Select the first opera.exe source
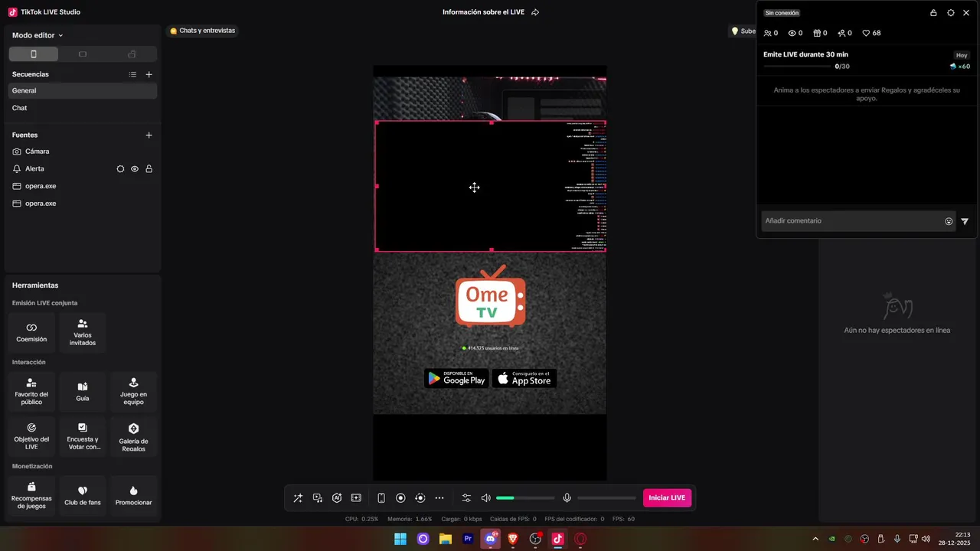 pyautogui.click(x=83, y=186)
